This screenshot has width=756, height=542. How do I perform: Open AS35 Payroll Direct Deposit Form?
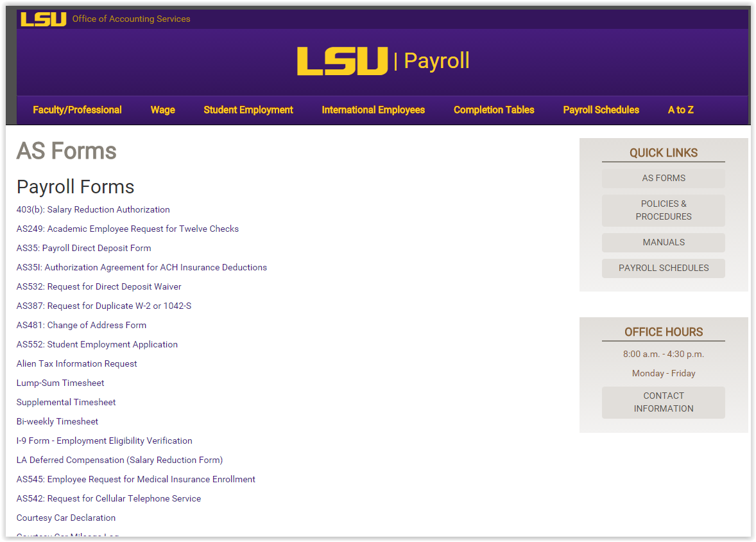84,248
